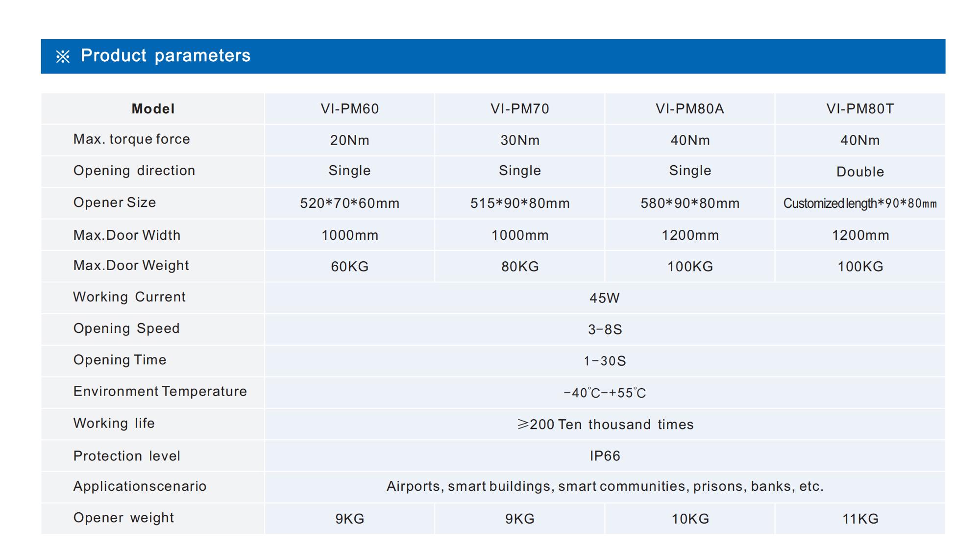The height and width of the screenshot is (552, 980).
Task: Click the ≥200 Ten thousand times value
Action: coord(605,425)
